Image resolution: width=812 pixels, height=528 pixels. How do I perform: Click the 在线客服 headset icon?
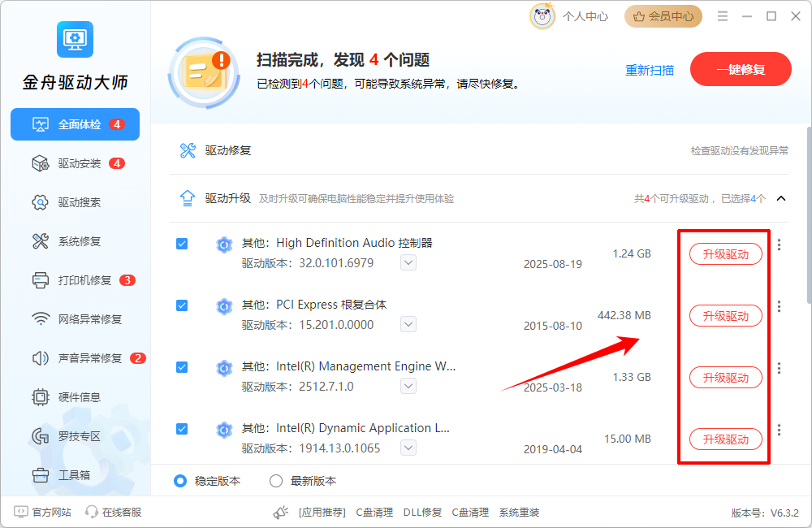[92, 512]
